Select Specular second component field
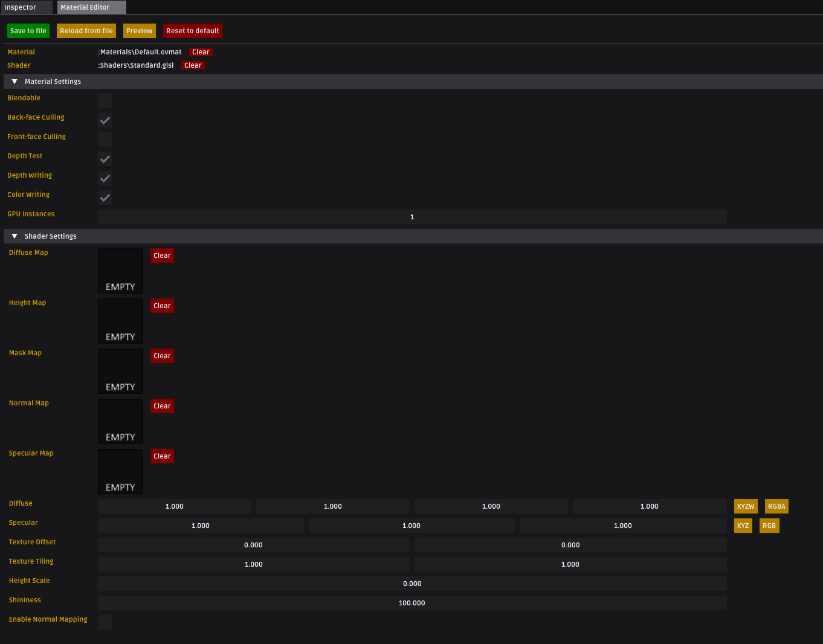 pyautogui.click(x=411, y=526)
